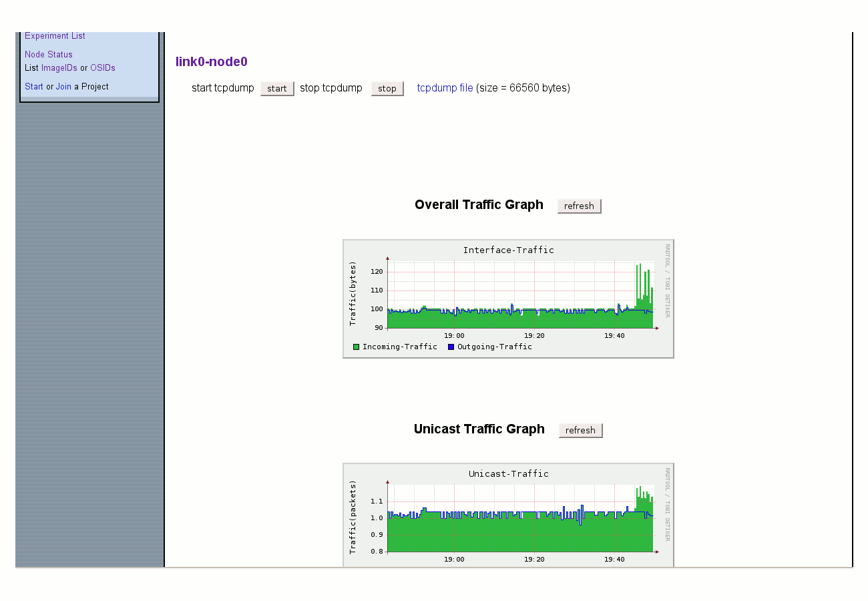The height and width of the screenshot is (601, 868).
Task: Refresh the Unicast Traffic Graph
Action: pyautogui.click(x=581, y=430)
